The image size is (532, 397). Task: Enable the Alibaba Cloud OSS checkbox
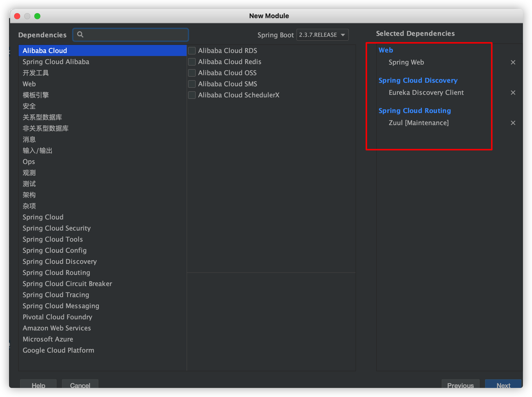coord(192,73)
